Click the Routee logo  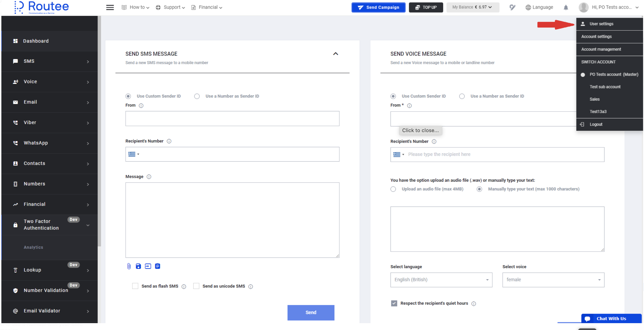(42, 7)
